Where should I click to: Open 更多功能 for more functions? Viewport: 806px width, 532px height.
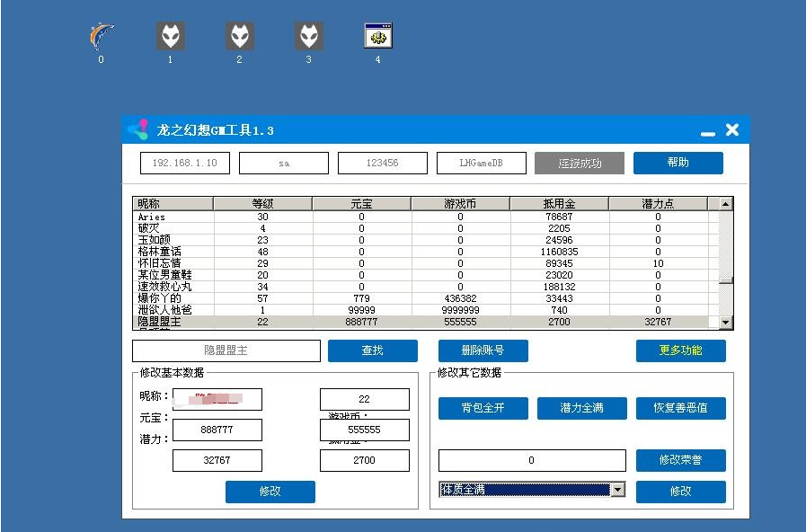(x=680, y=350)
